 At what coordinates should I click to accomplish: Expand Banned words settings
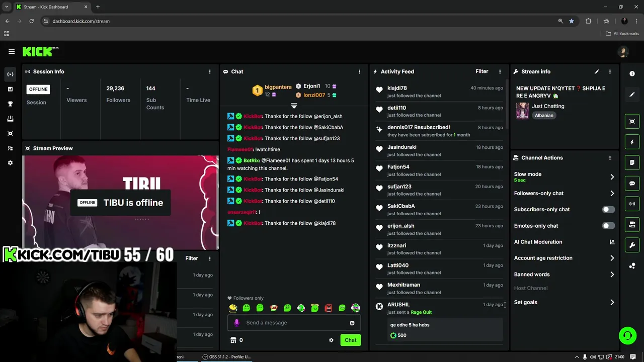(x=564, y=275)
